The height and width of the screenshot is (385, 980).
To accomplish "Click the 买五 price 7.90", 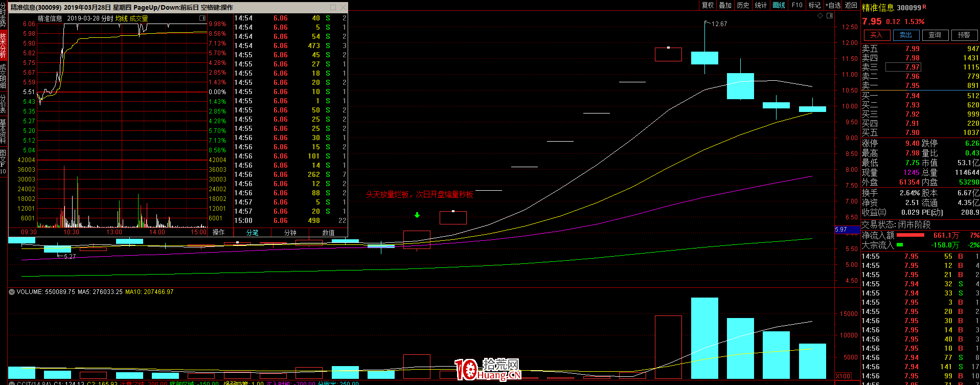I will coord(913,133).
